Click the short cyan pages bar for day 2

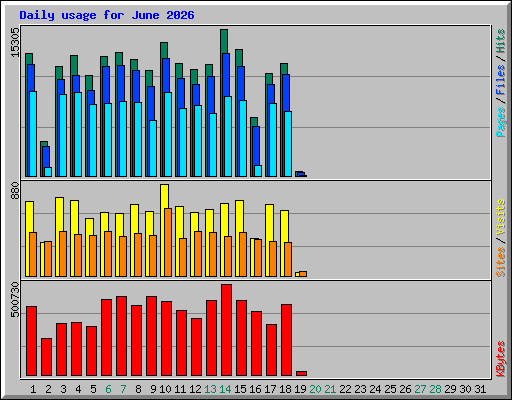tap(48, 172)
